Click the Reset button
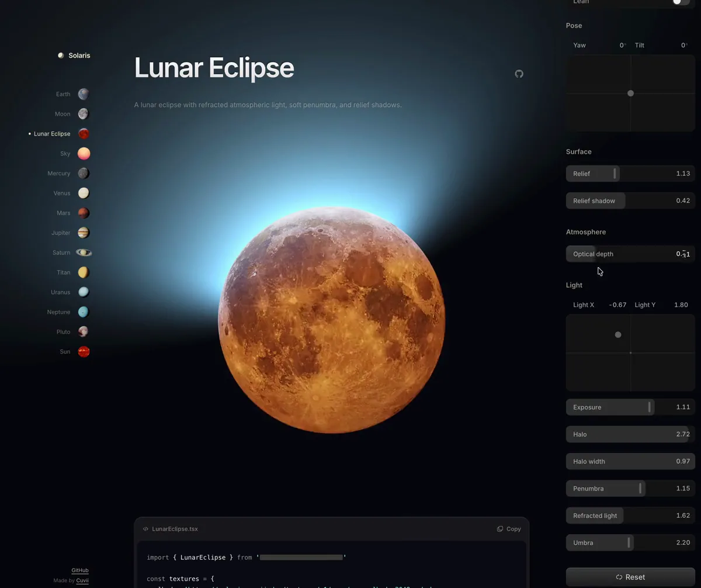Image resolution: width=701 pixels, height=588 pixels. (630, 577)
